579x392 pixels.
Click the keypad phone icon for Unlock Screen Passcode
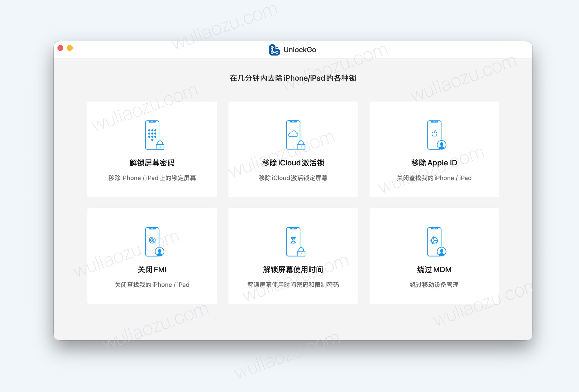[x=154, y=135]
